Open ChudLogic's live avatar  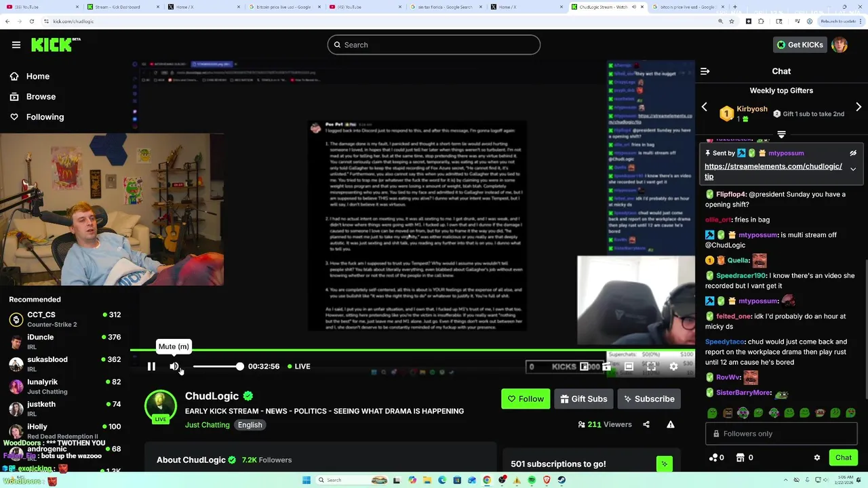pos(161,407)
